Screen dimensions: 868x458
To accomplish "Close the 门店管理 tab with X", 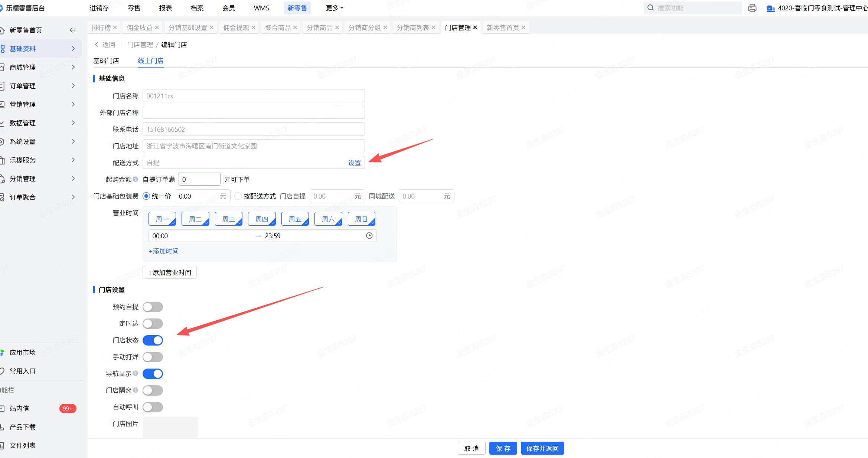I will pos(475,27).
